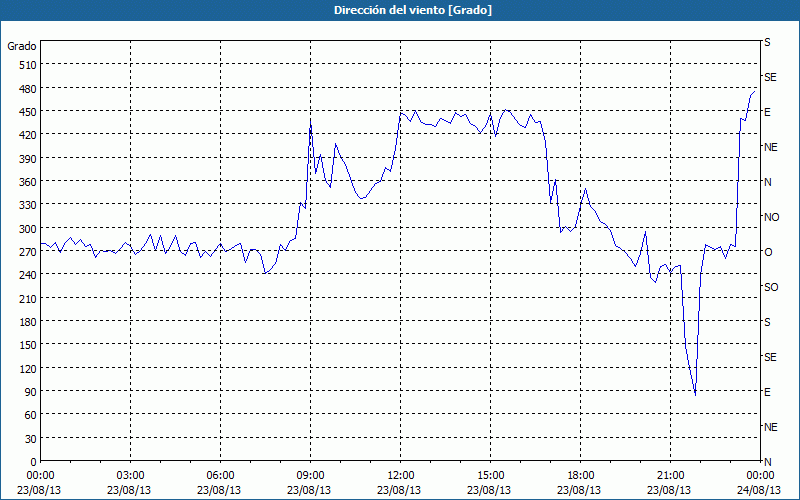This screenshot has height=500, width=800.
Task: Choose the 12:00 time axis label
Action: click(x=401, y=476)
